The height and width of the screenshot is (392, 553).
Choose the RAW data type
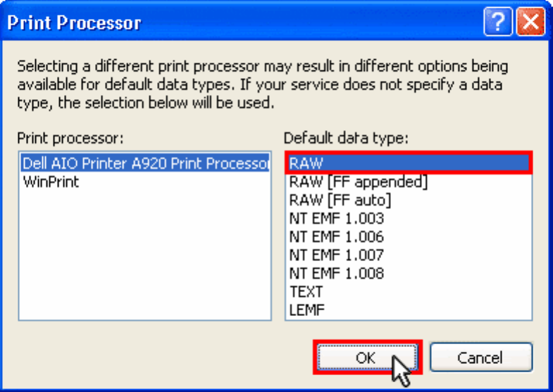pos(408,163)
